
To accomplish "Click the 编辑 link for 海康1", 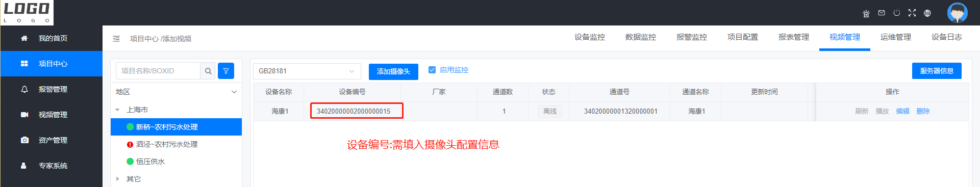I will (x=902, y=111).
